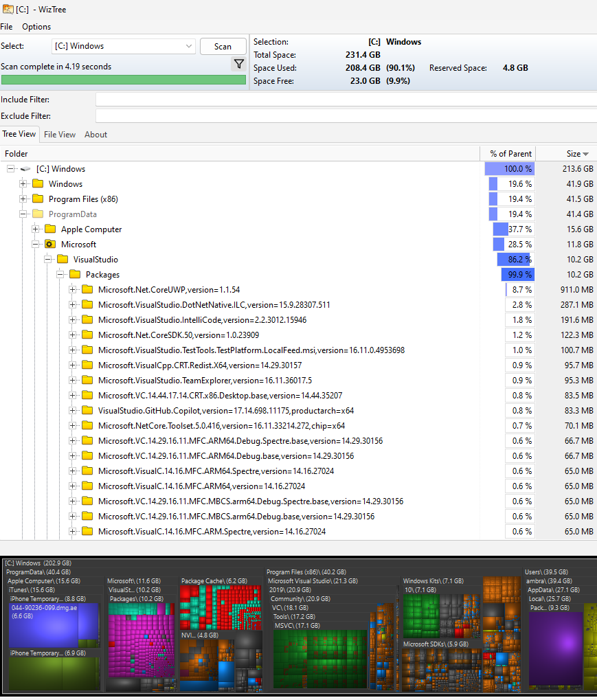Click the WizTree app icon in title bar
The image size is (597, 700).
click(x=8, y=9)
